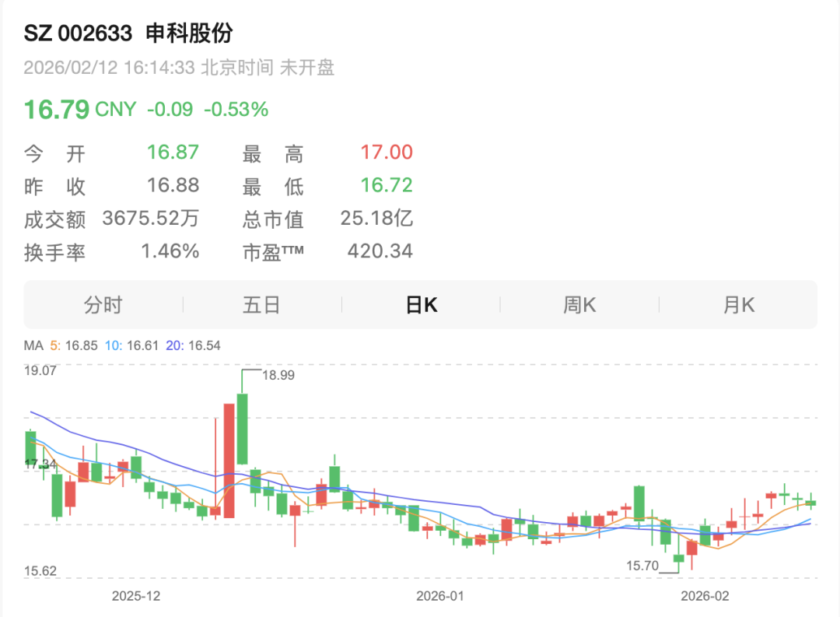
Task: Click the 总市值 value 25.18亿
Action: click(x=376, y=218)
